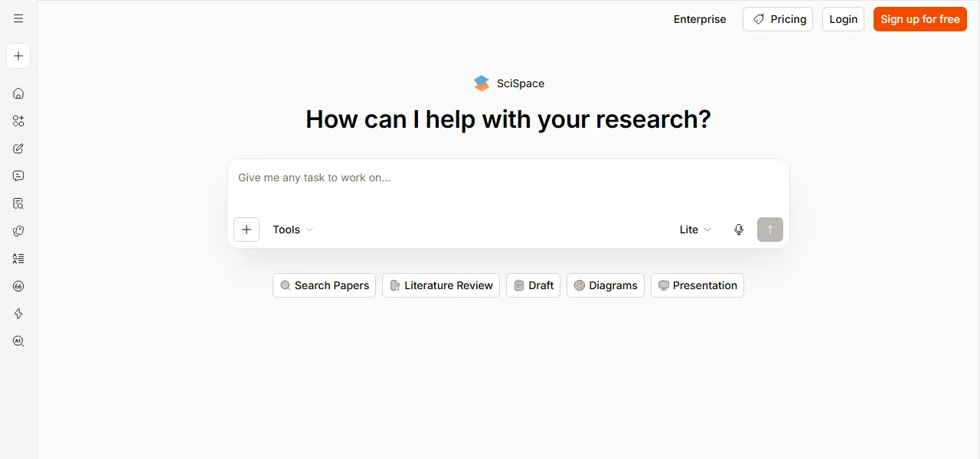
Task: Open the Lite model selector dropdown
Action: [695, 229]
